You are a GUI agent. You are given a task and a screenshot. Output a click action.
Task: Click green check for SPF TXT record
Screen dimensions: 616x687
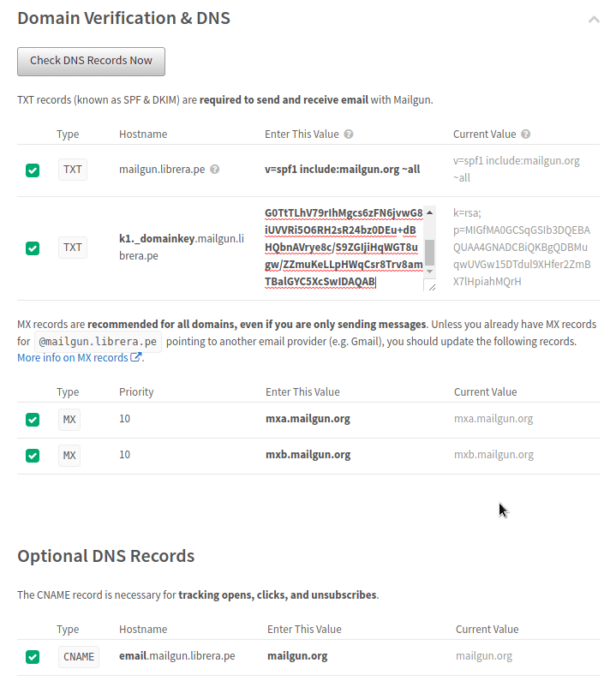pos(33,170)
